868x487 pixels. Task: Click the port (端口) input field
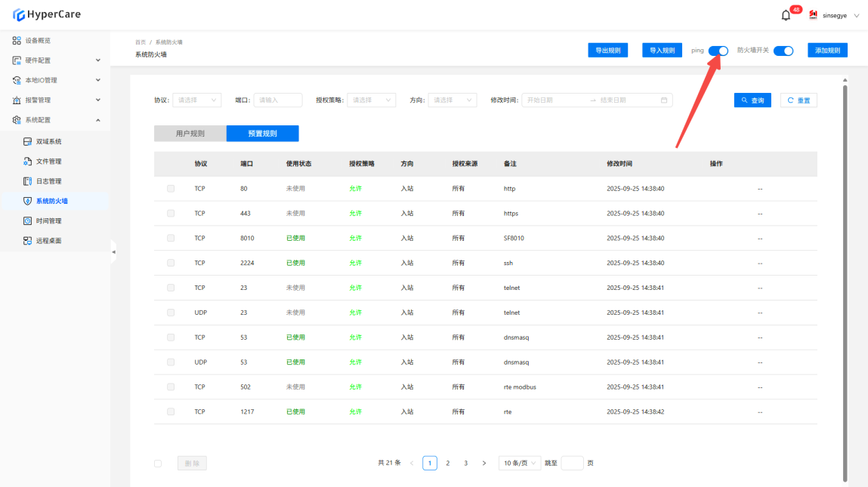[x=277, y=100]
